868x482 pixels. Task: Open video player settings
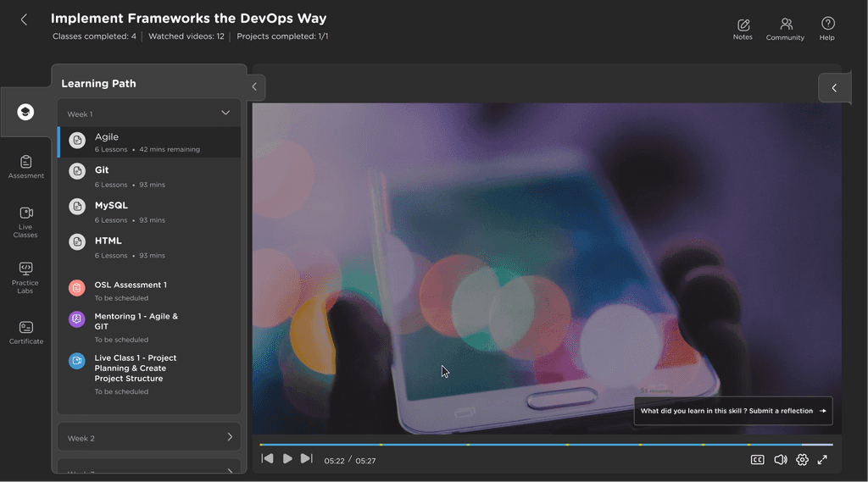802,460
